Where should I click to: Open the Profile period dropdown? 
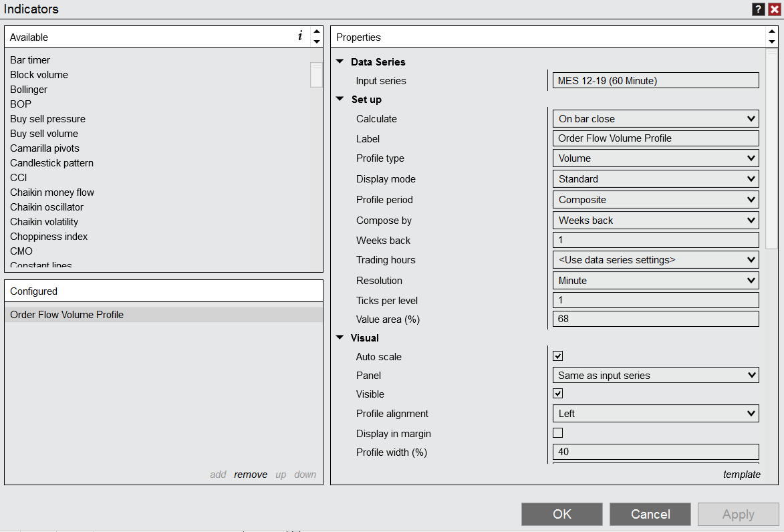coord(656,200)
